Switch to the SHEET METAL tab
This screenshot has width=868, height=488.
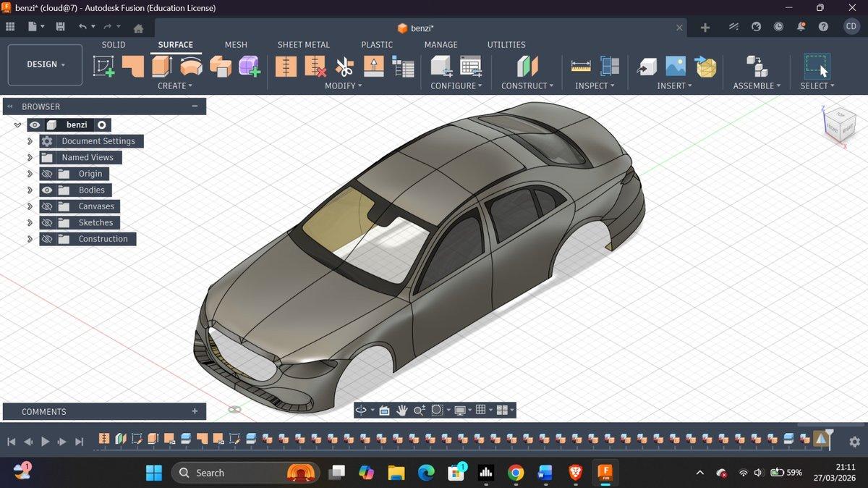click(x=304, y=44)
